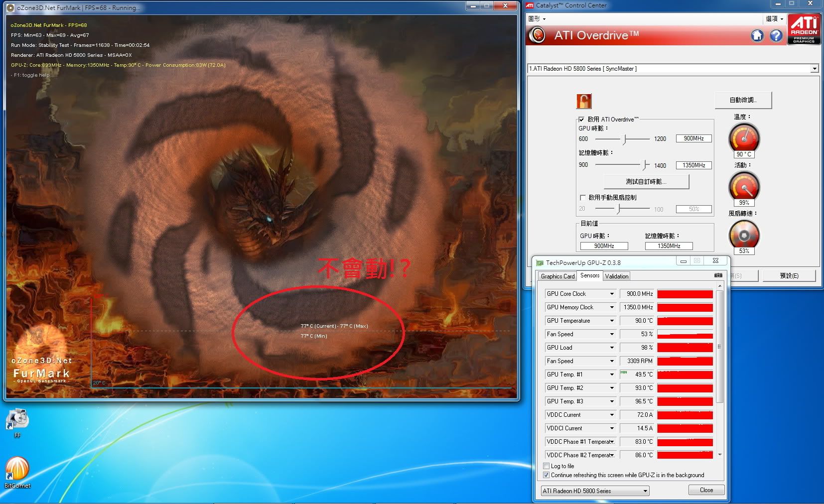Select the Sensors tab in GPU-Z

coord(590,275)
